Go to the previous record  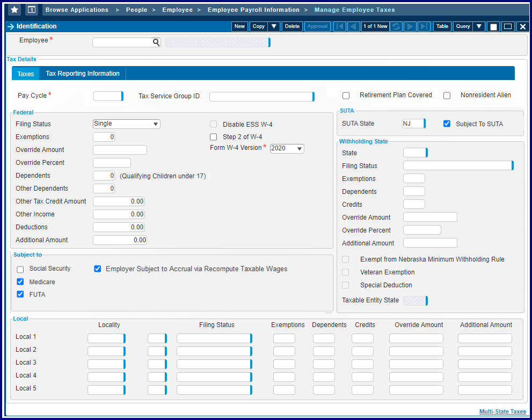tap(353, 26)
